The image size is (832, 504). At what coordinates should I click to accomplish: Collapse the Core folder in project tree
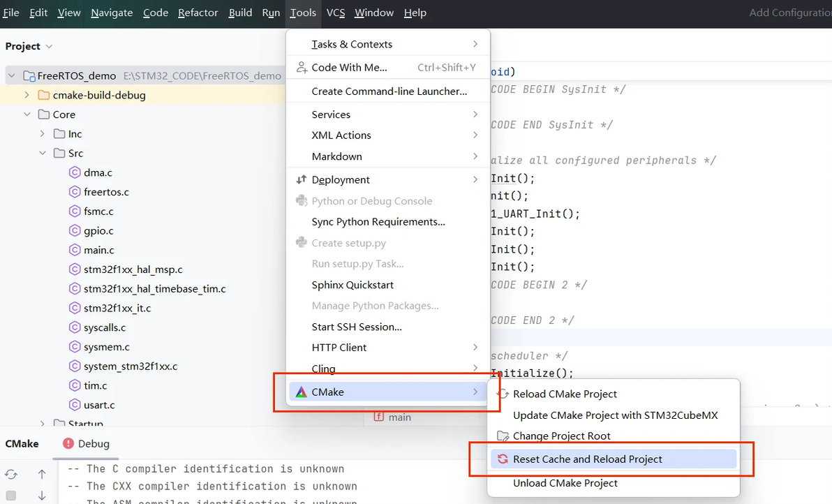click(27, 114)
